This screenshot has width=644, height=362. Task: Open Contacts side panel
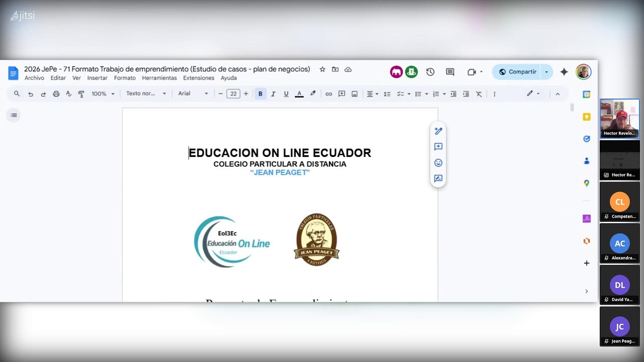(587, 161)
